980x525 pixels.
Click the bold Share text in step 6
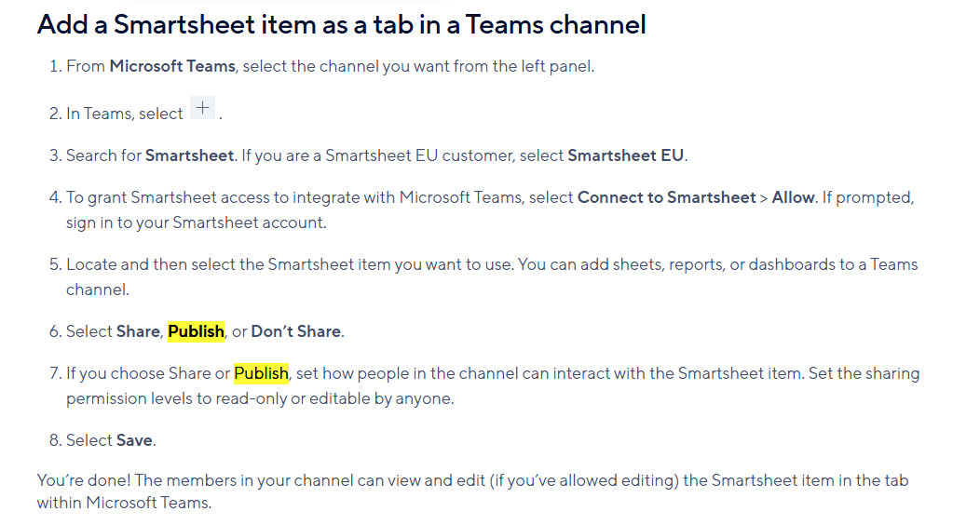pyautogui.click(x=138, y=330)
